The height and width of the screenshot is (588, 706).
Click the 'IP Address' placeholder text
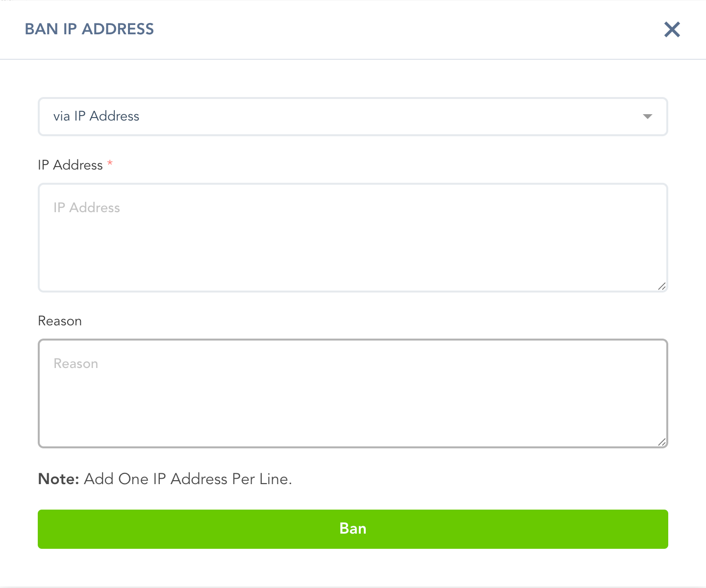[87, 208]
